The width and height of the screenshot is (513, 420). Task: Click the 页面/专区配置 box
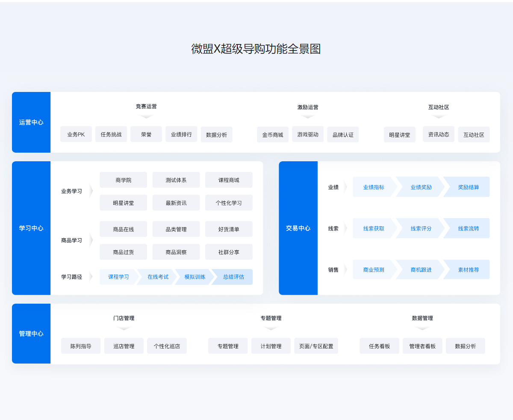316,346
